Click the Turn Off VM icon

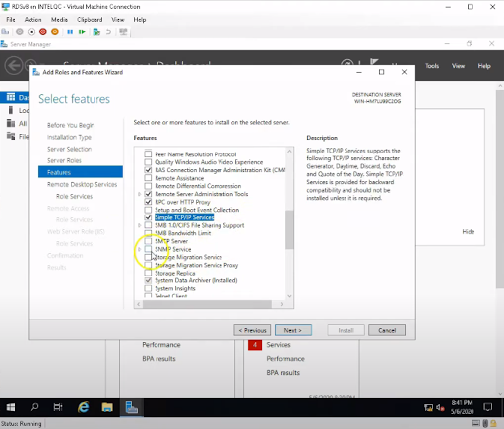coord(31,31)
